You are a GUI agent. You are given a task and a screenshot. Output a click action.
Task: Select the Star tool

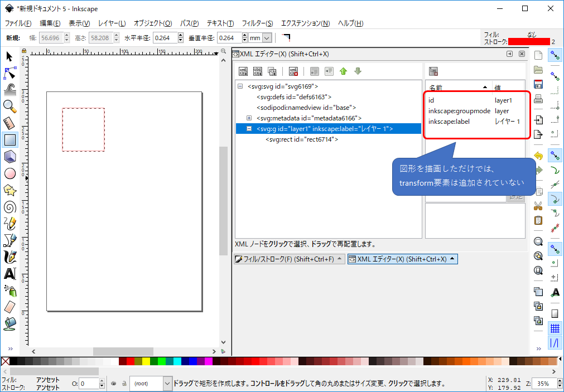(x=9, y=190)
